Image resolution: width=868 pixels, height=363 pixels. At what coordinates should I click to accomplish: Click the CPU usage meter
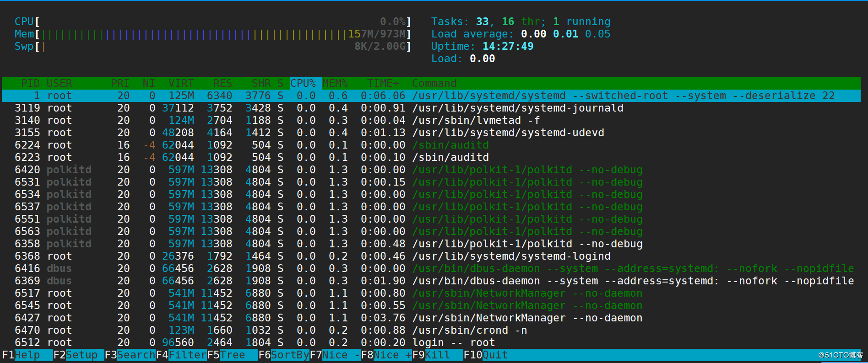point(213,22)
